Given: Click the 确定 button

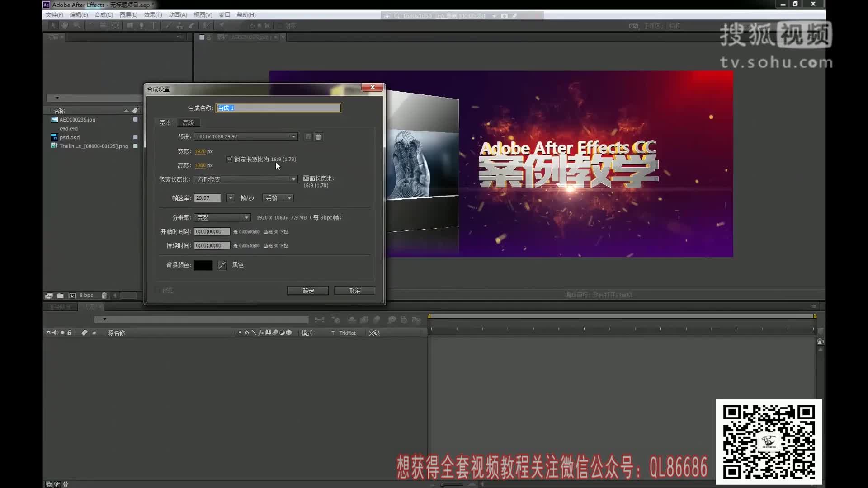Looking at the screenshot, I should pyautogui.click(x=308, y=291).
